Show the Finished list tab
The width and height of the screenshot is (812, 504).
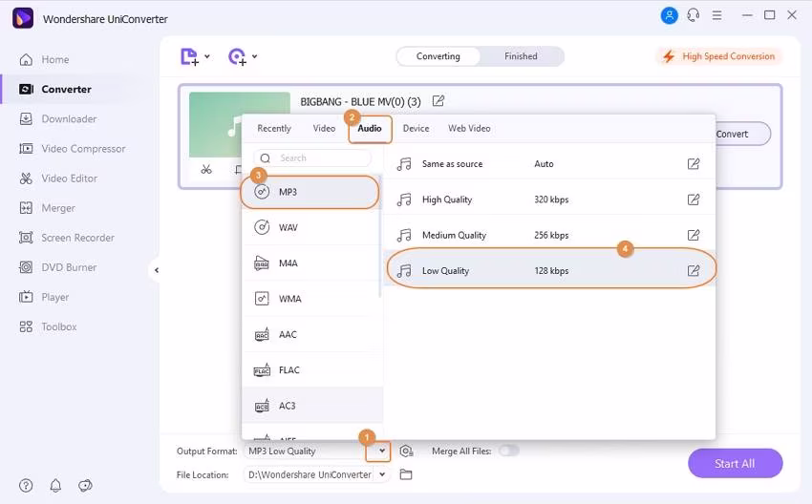(x=521, y=56)
